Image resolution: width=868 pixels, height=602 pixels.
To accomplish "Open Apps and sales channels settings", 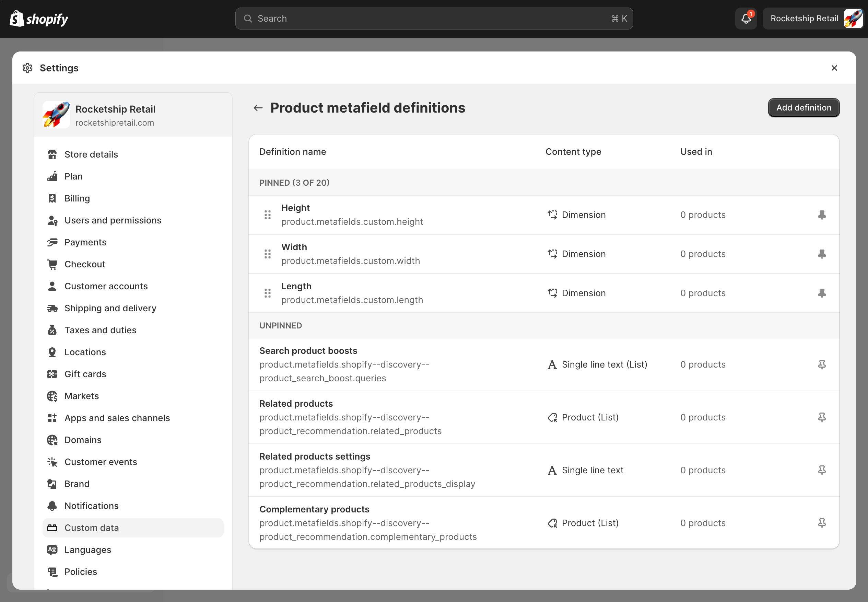I will point(117,418).
